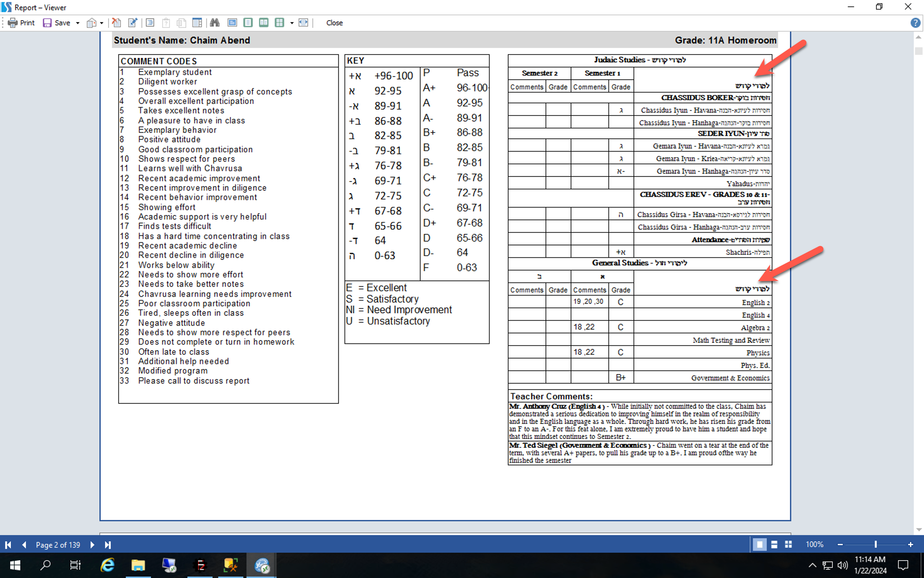Toggle continuous page view mode in status bar
This screenshot has width=924, height=578.
[x=774, y=544]
